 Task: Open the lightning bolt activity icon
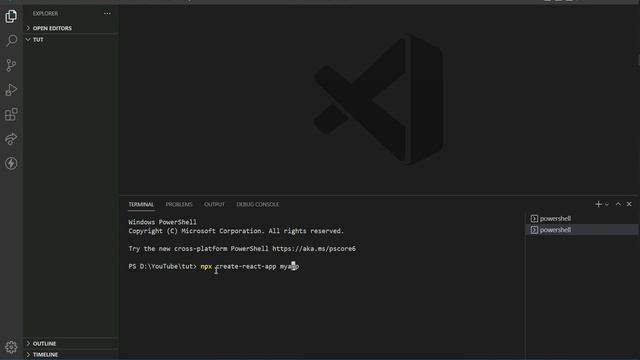pyautogui.click(x=11, y=163)
